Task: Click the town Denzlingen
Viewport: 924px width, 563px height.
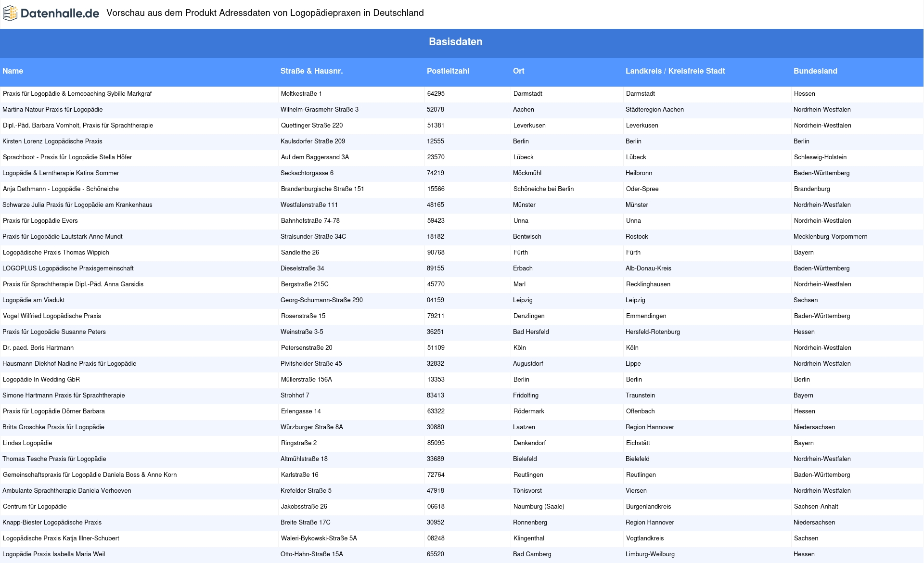Action: pyautogui.click(x=529, y=316)
